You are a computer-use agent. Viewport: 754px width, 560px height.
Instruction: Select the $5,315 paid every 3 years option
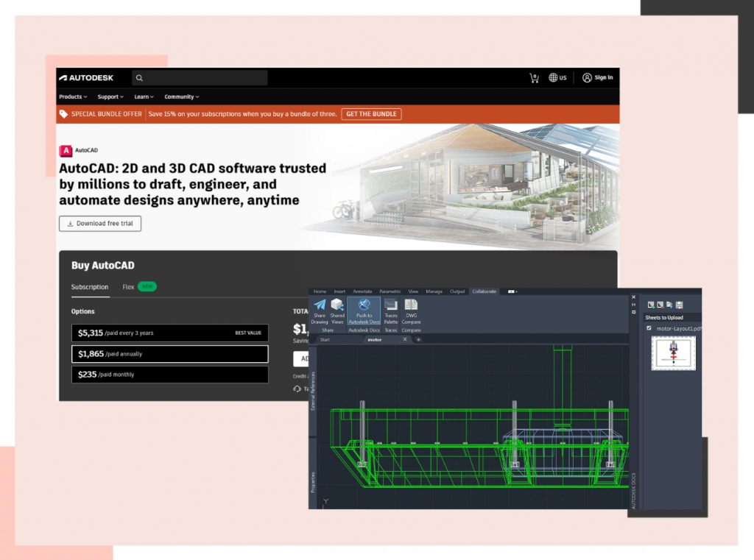click(x=170, y=333)
